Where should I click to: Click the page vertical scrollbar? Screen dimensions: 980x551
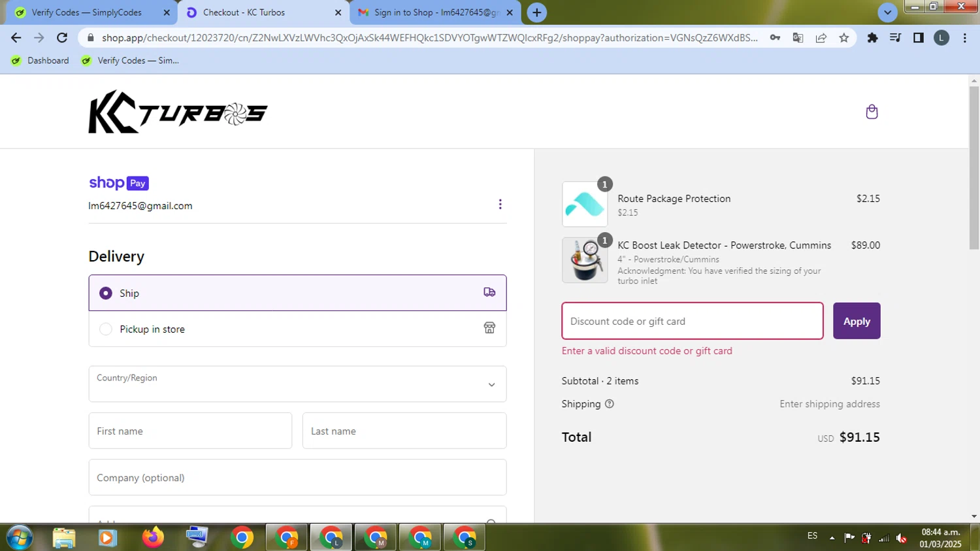coord(974,167)
